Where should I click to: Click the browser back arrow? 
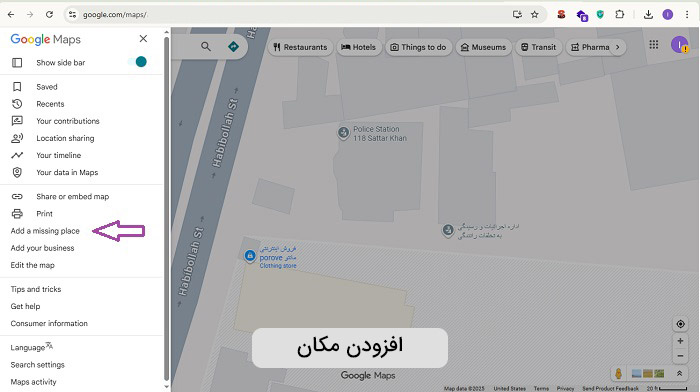[x=11, y=15]
